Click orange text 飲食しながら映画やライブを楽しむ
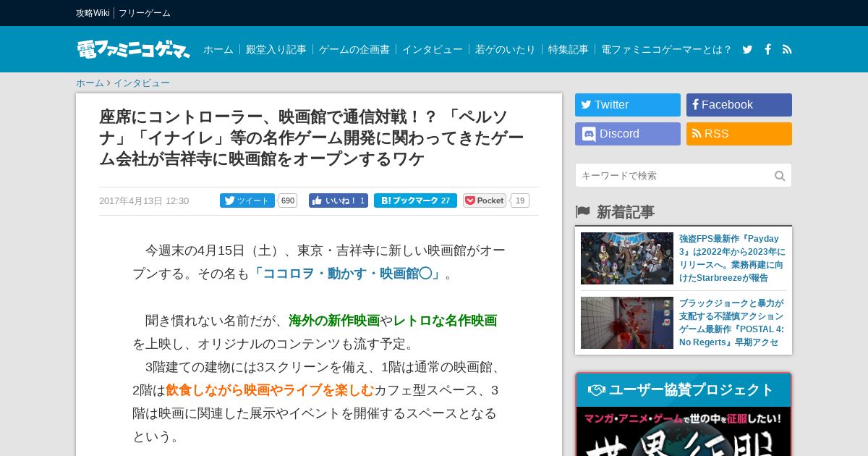The width and height of the screenshot is (868, 456). [270, 390]
